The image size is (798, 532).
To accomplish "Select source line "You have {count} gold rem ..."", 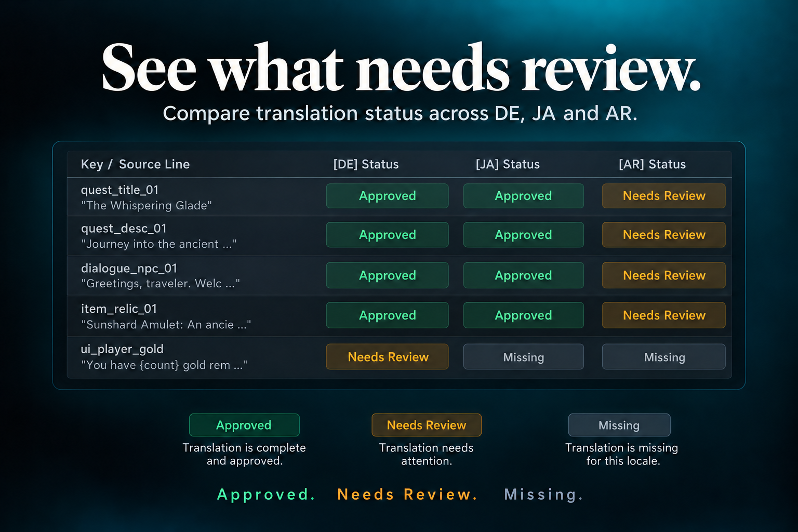I will click(x=164, y=365).
